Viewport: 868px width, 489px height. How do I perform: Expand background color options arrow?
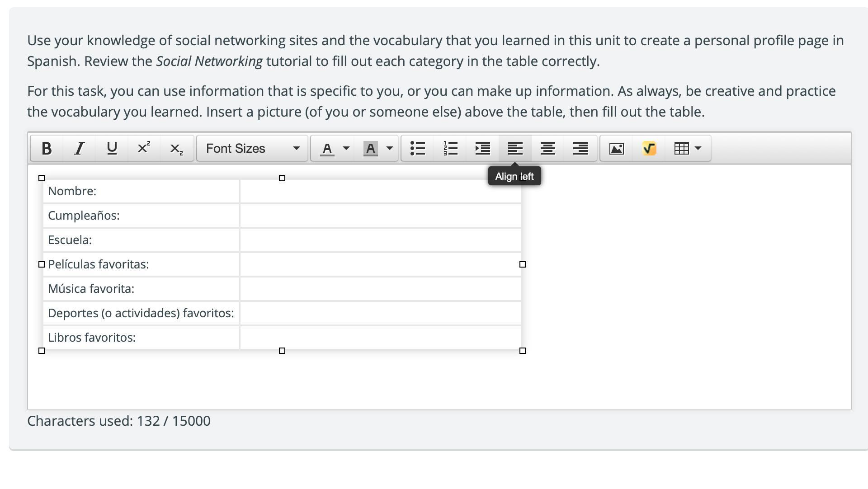point(390,149)
